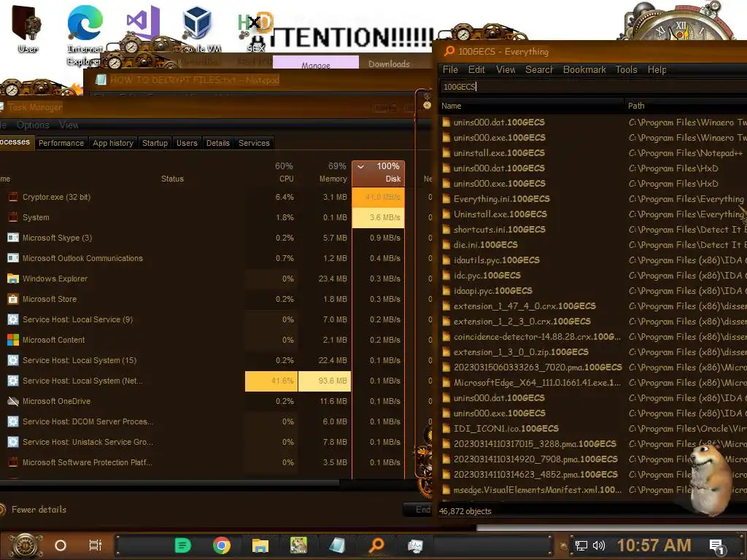747x560 pixels.
Task: Open the User folder desktop icon
Action: [27, 28]
